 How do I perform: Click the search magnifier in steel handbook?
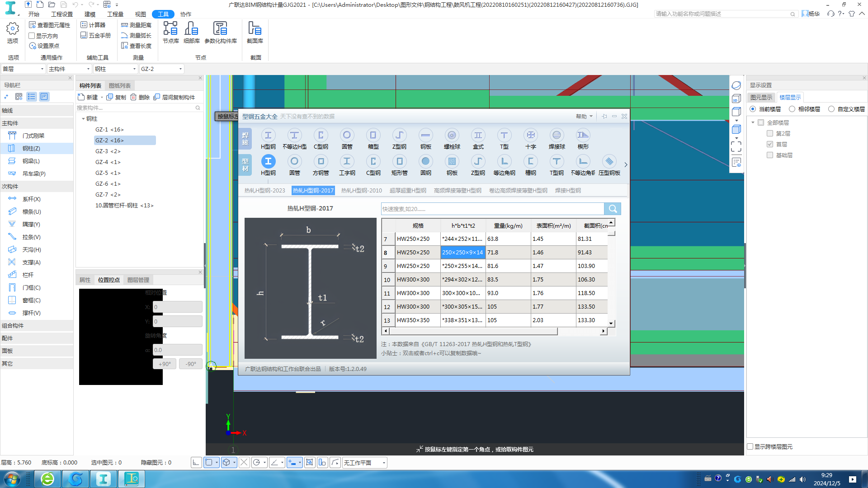pos(613,209)
